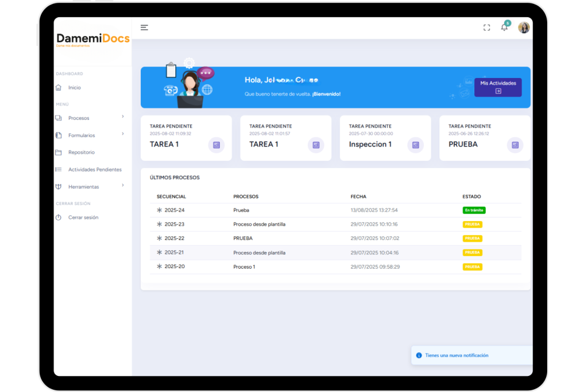Go to Inicio in the sidebar

coord(75,88)
